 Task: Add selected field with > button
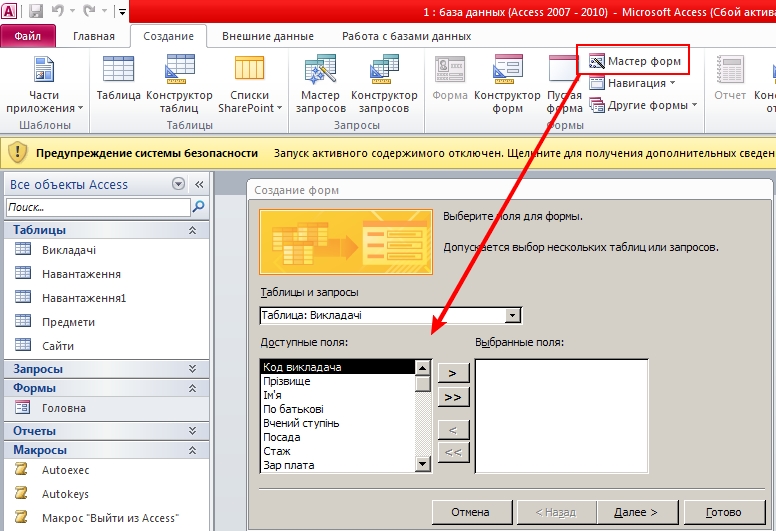[x=453, y=373]
